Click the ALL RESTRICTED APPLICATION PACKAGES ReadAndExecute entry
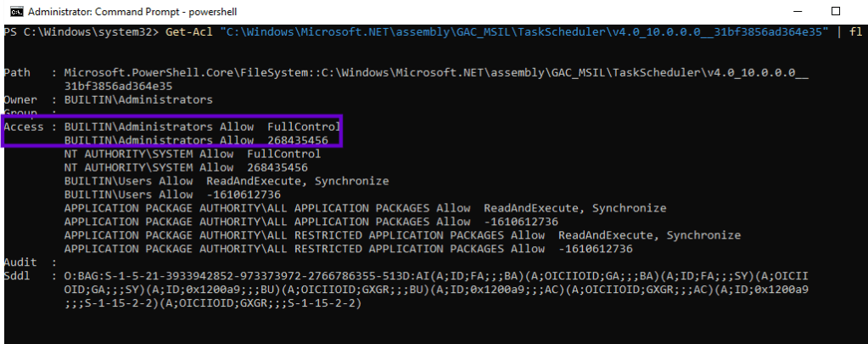The width and height of the screenshot is (868, 344). [402, 235]
